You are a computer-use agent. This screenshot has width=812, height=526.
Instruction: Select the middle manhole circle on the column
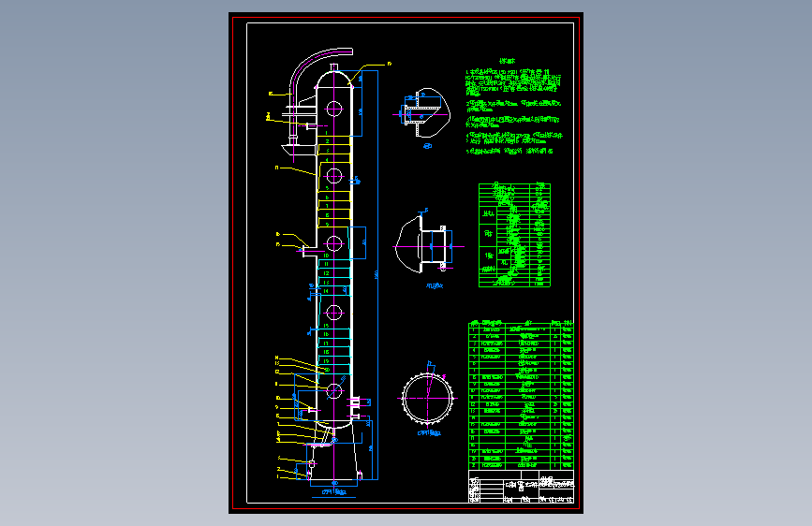click(x=334, y=243)
